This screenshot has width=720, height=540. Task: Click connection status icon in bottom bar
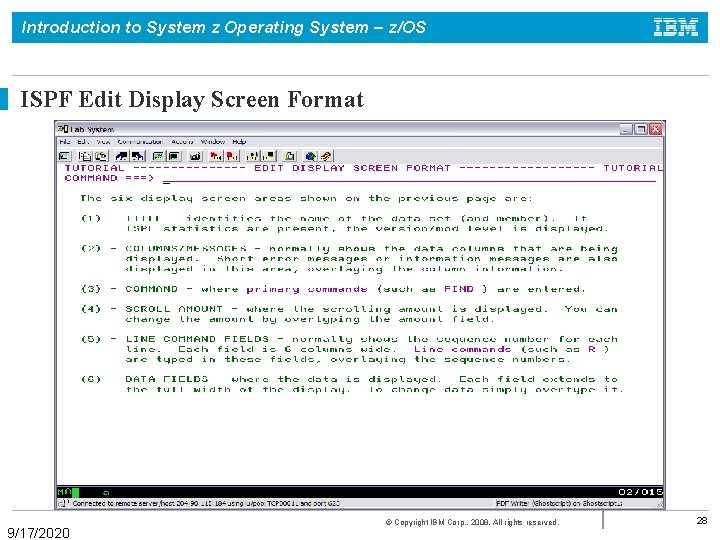(62, 503)
